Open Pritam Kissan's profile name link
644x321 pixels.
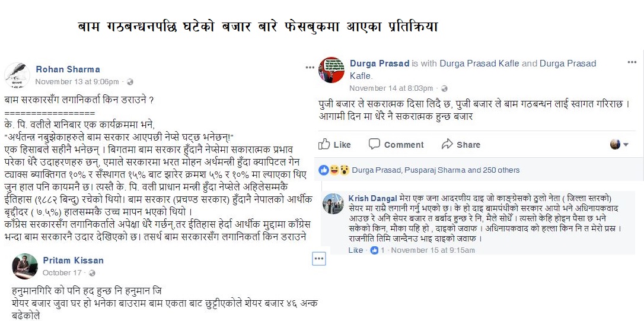(x=73, y=260)
